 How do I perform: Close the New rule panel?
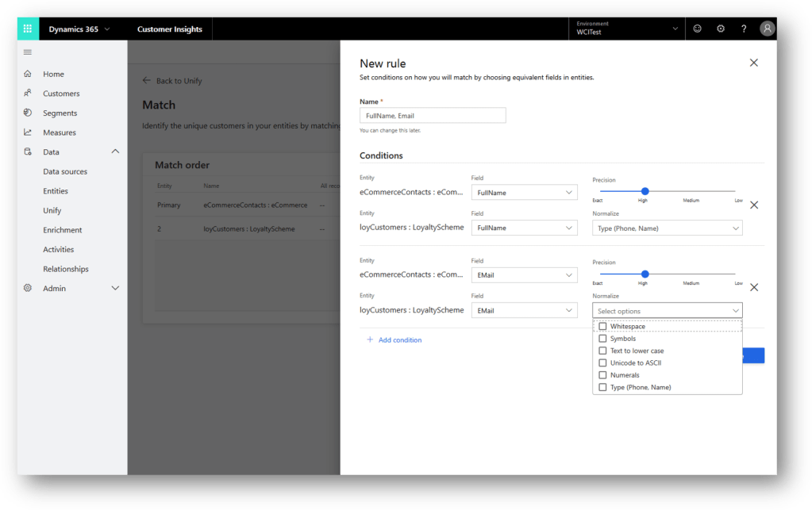(754, 63)
